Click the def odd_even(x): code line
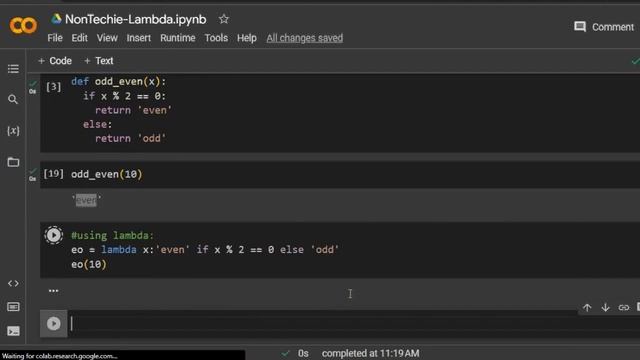640x360 pixels. pyautogui.click(x=118, y=82)
